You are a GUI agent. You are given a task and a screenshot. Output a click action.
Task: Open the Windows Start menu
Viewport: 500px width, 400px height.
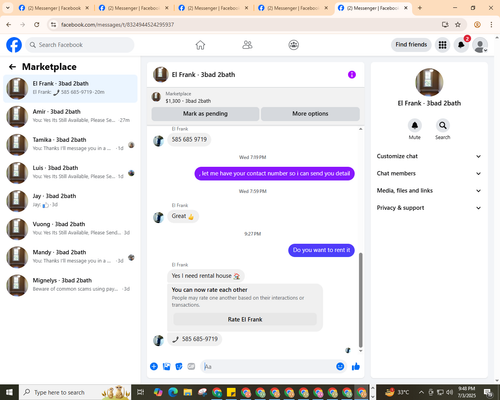(x=9, y=392)
